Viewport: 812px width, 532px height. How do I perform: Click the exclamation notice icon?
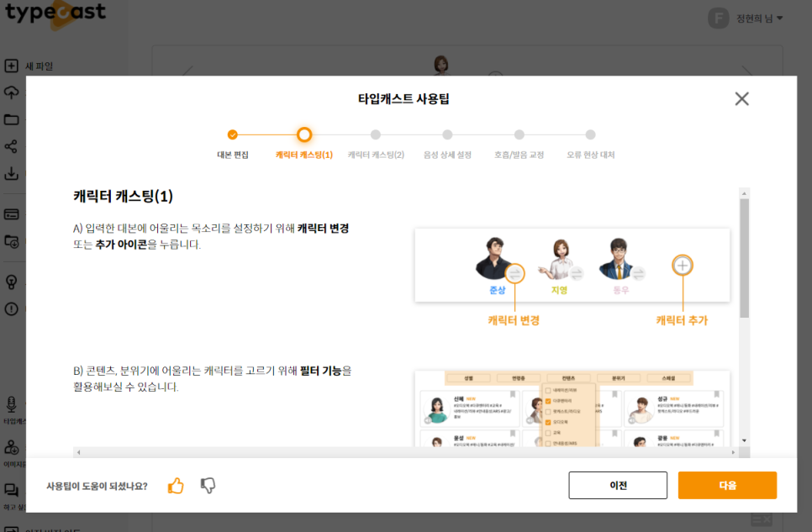coord(12,309)
